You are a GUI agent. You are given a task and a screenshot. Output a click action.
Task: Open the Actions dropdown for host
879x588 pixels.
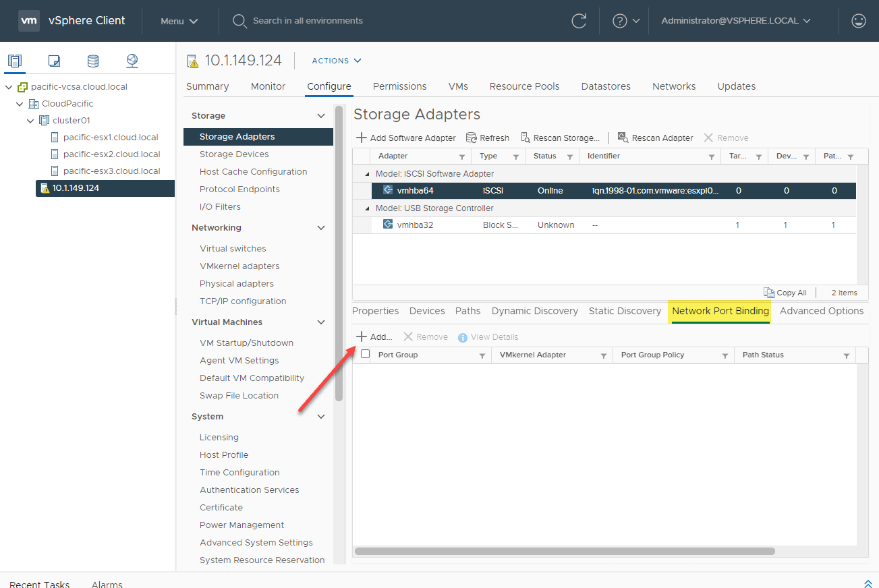(337, 61)
